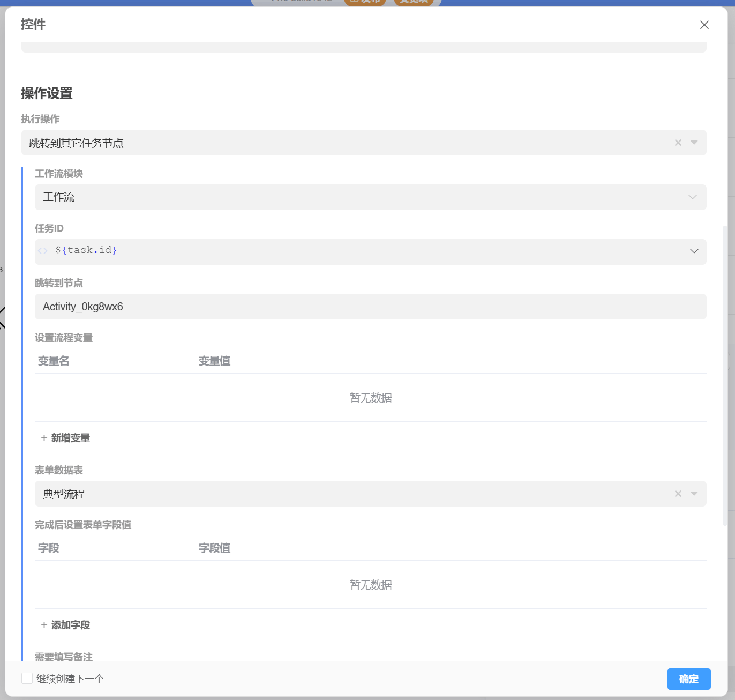Close the 控件 dialog with the X icon
Image resolution: width=735 pixels, height=700 pixels.
click(704, 25)
